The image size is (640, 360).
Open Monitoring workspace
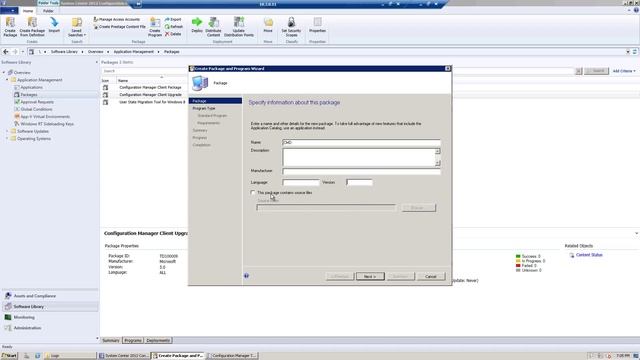point(49,317)
